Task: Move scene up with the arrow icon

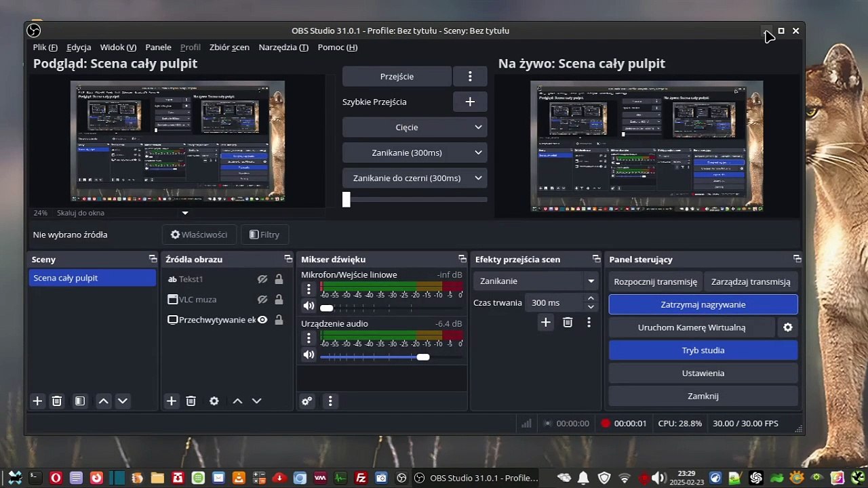Action: pos(103,401)
